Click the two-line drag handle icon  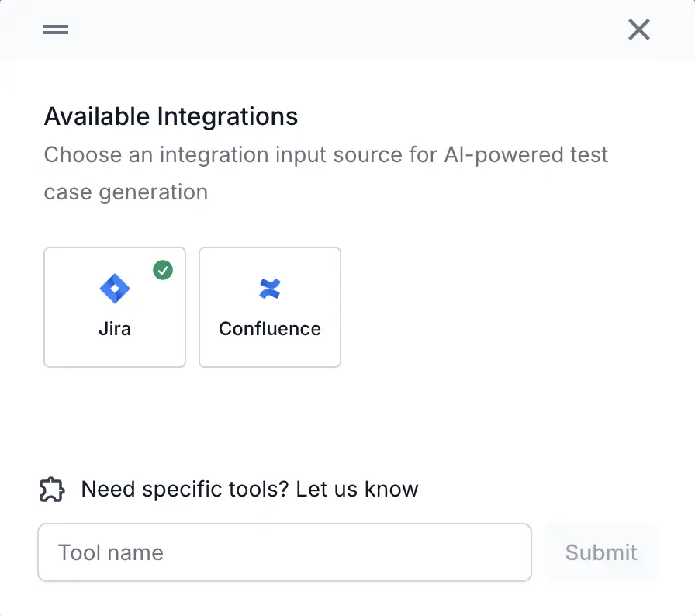[56, 29]
